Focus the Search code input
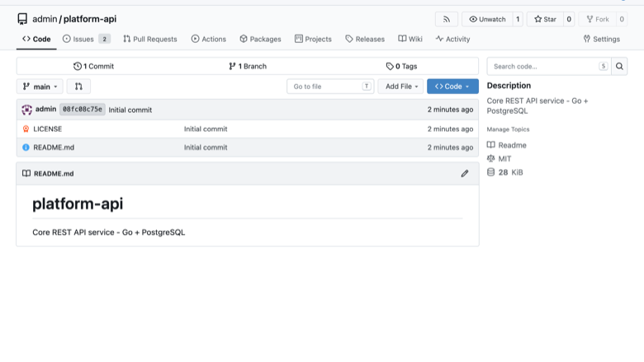This screenshot has width=644, height=362. (x=549, y=67)
